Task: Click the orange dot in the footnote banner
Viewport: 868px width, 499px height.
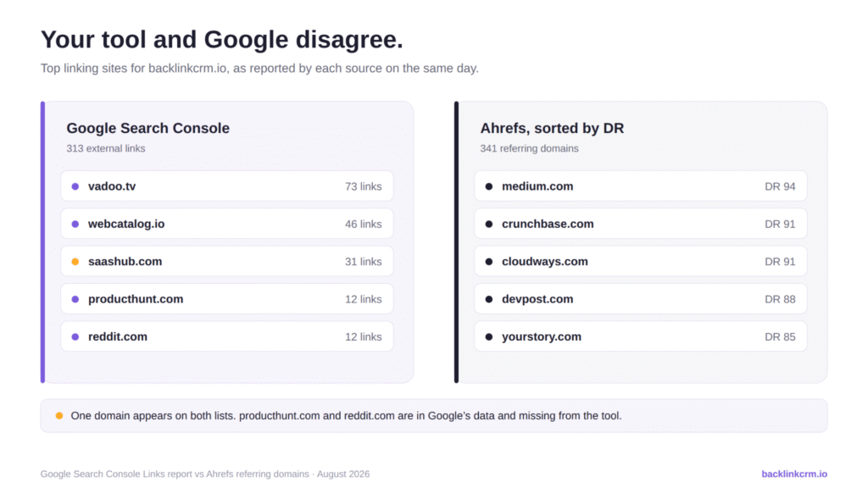Action: (x=59, y=415)
